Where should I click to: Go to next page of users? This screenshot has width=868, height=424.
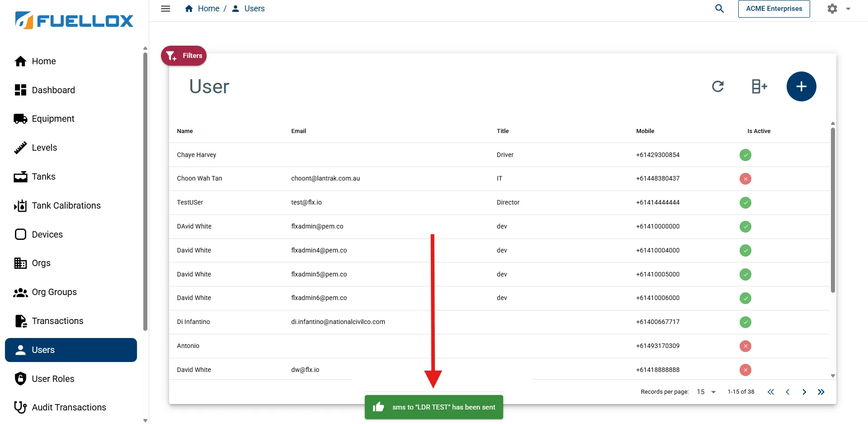coord(804,392)
